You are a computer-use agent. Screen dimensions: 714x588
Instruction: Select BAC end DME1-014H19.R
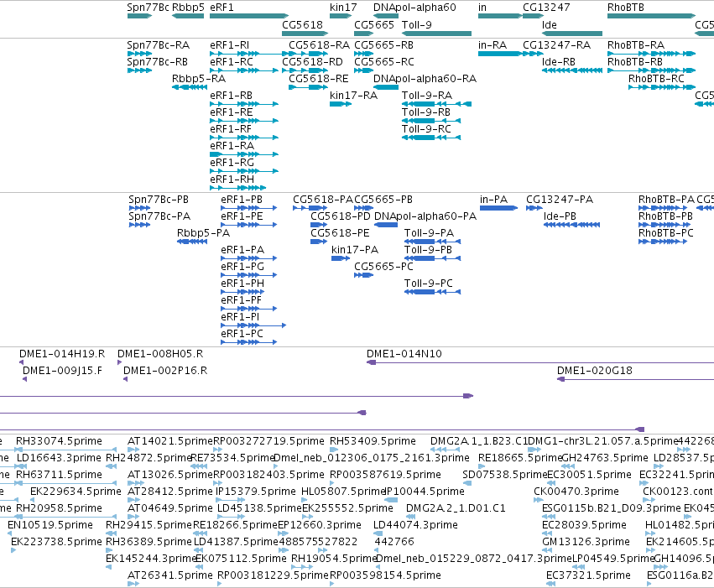pos(22,362)
